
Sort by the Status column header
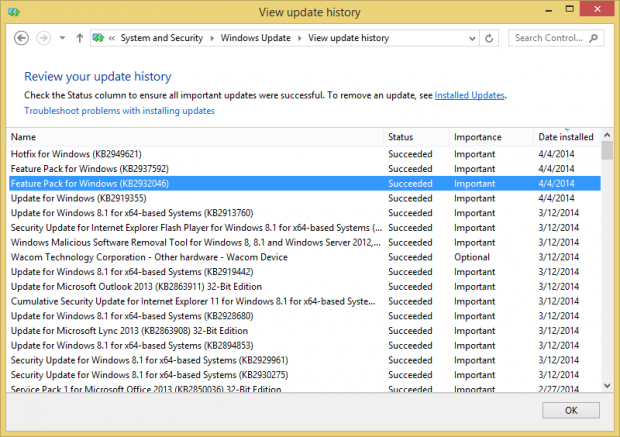(x=416, y=137)
